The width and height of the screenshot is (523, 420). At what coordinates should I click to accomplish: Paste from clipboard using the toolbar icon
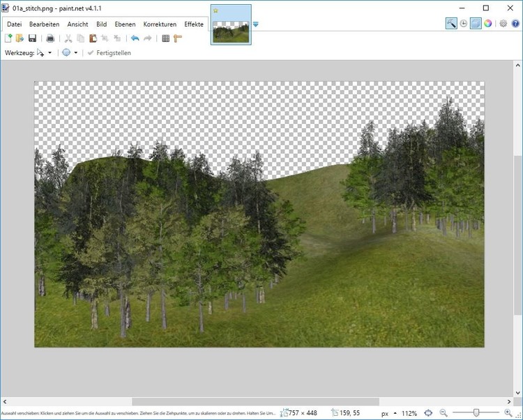tap(93, 38)
